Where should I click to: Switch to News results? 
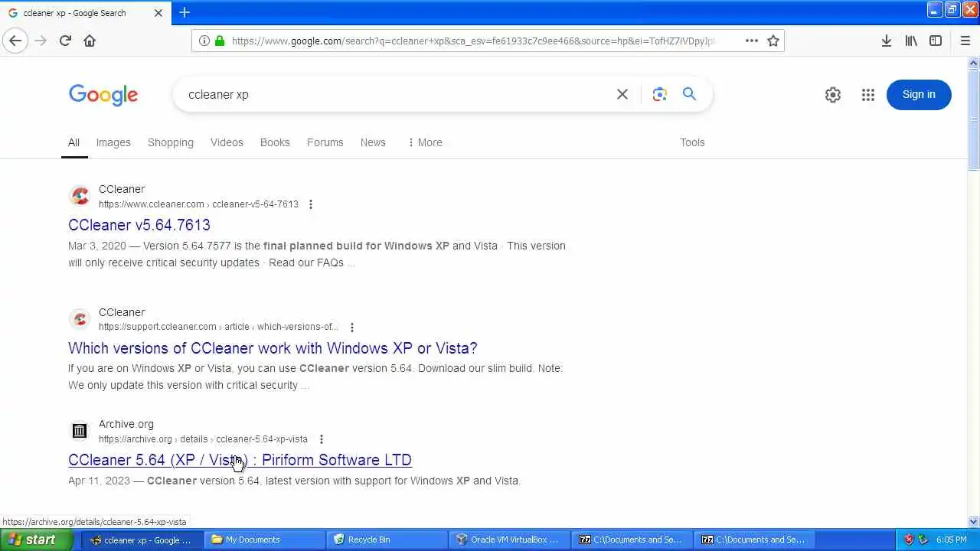pos(373,142)
